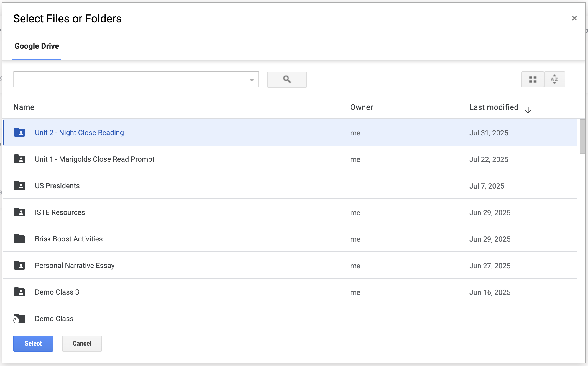588x366 pixels.
Task: Close the Select Files dialog
Action: 574,18
